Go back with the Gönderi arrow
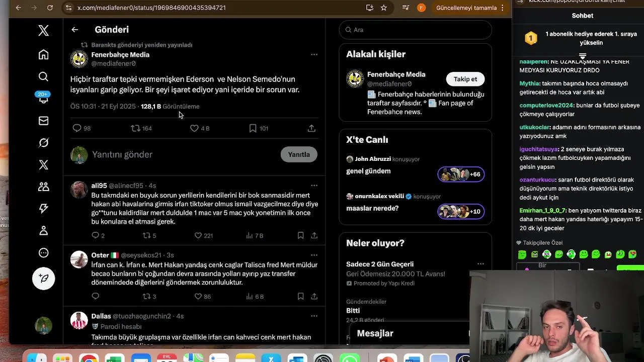The height and width of the screenshot is (362, 644). [74, 30]
